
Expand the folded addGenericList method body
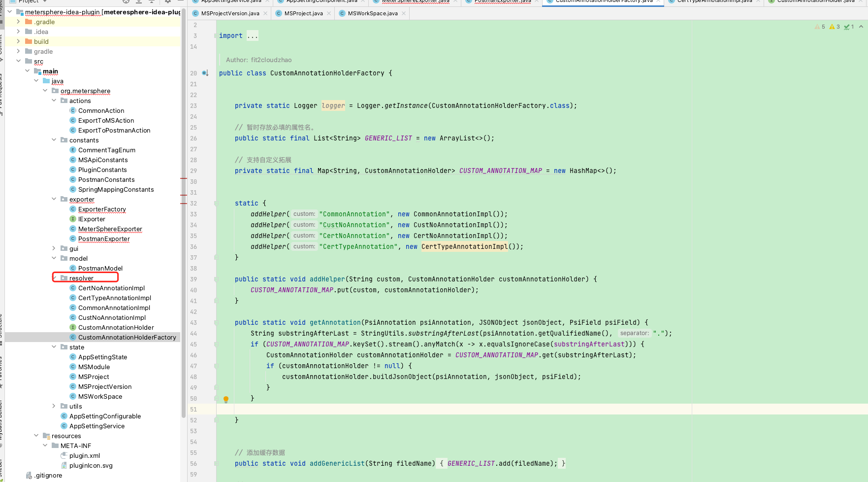click(x=216, y=463)
